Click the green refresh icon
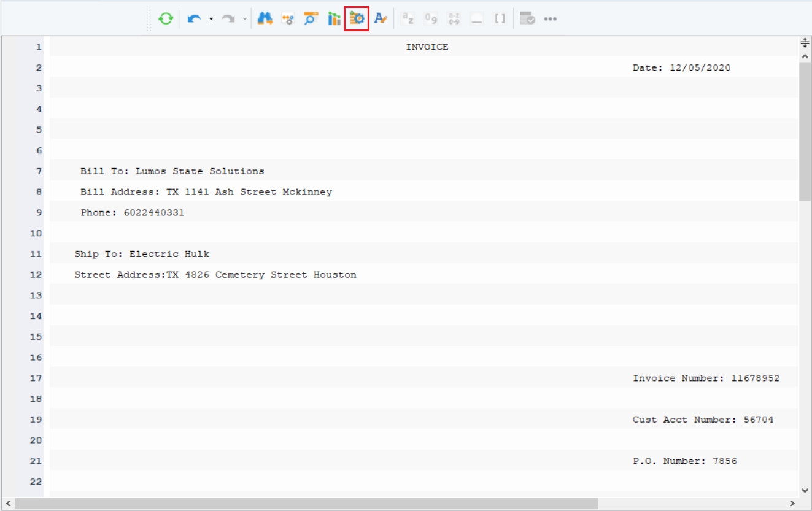The image size is (812, 511). click(166, 19)
